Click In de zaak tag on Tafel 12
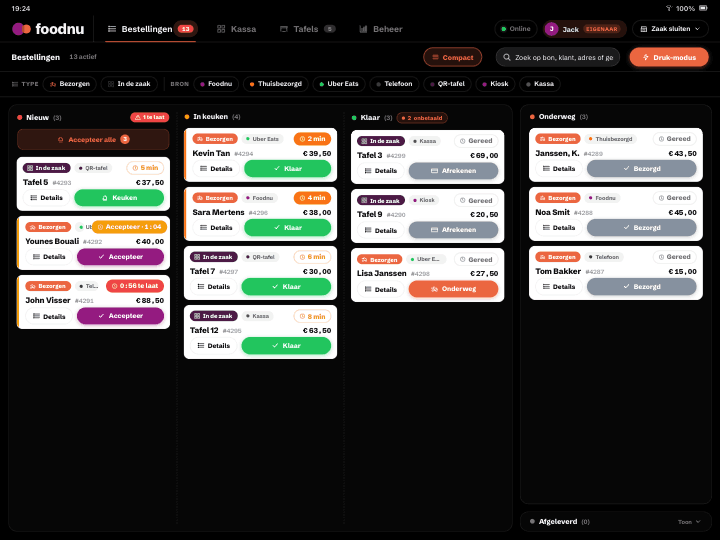Screen dimensions: 720x540 click(x=214, y=316)
